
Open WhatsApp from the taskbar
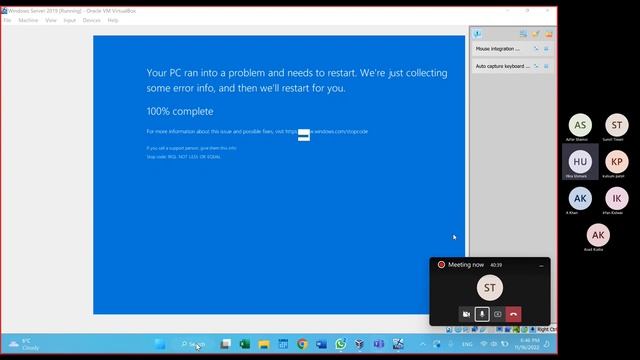pos(340,344)
